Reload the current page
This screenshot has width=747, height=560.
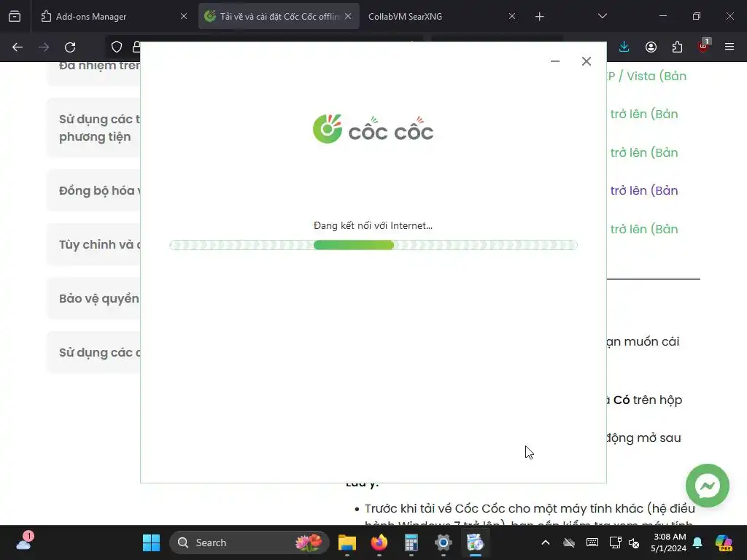tap(70, 47)
